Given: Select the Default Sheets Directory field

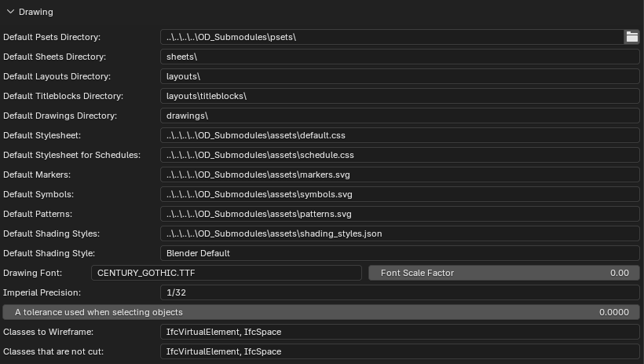Looking at the screenshot, I should [x=400, y=57].
